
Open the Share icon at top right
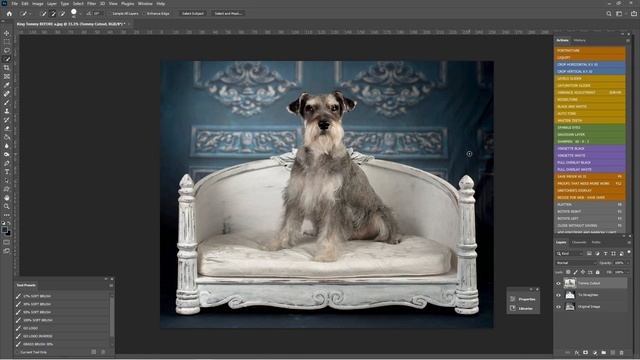point(633,13)
